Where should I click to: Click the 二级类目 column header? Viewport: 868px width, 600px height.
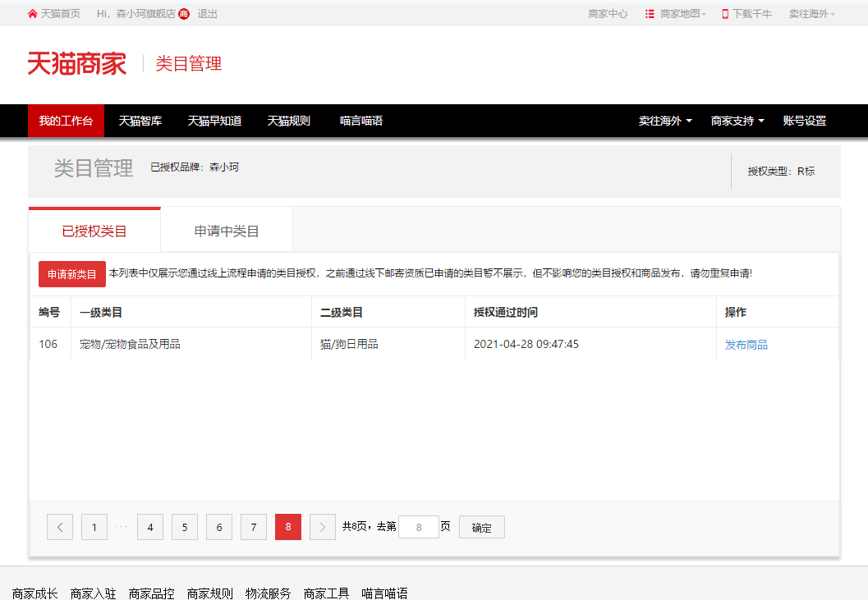[x=342, y=312]
